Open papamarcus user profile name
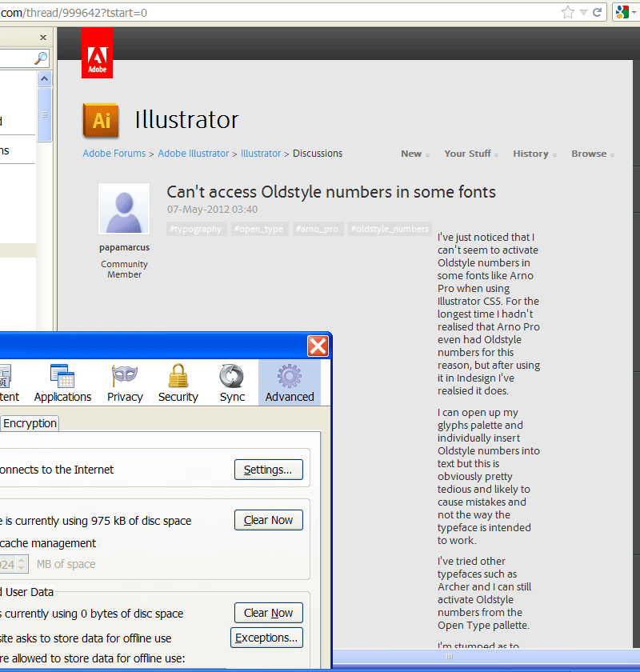This screenshot has height=672, width=640. tap(124, 248)
